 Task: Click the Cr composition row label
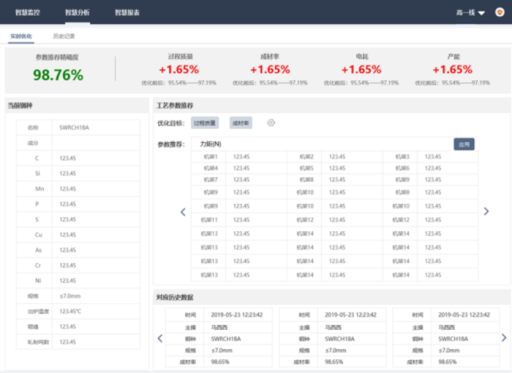tap(38, 265)
